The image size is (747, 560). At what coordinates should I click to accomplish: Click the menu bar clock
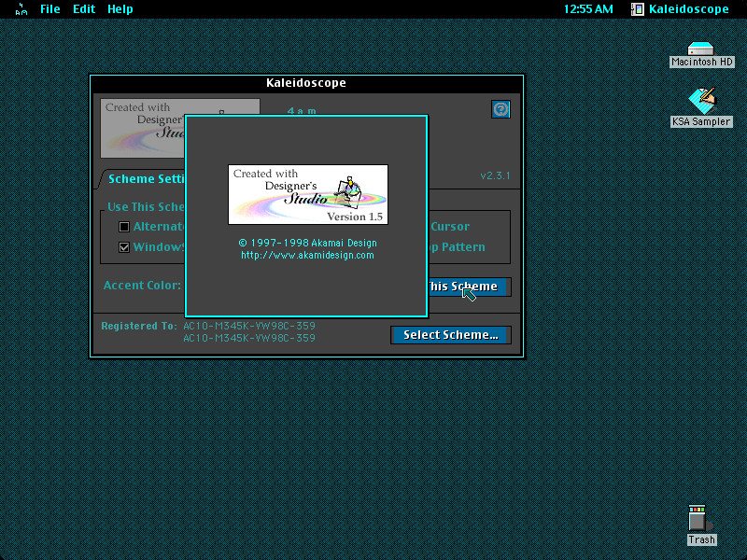pyautogui.click(x=588, y=9)
